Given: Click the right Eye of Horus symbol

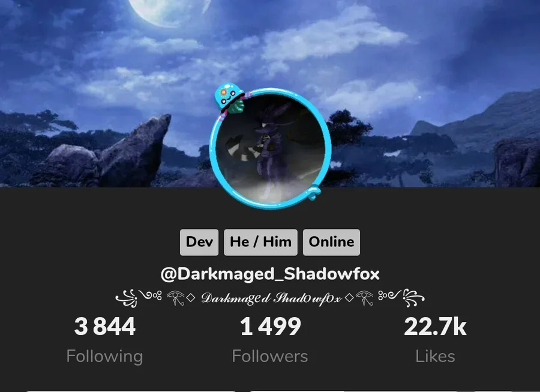Looking at the screenshot, I should tap(364, 298).
